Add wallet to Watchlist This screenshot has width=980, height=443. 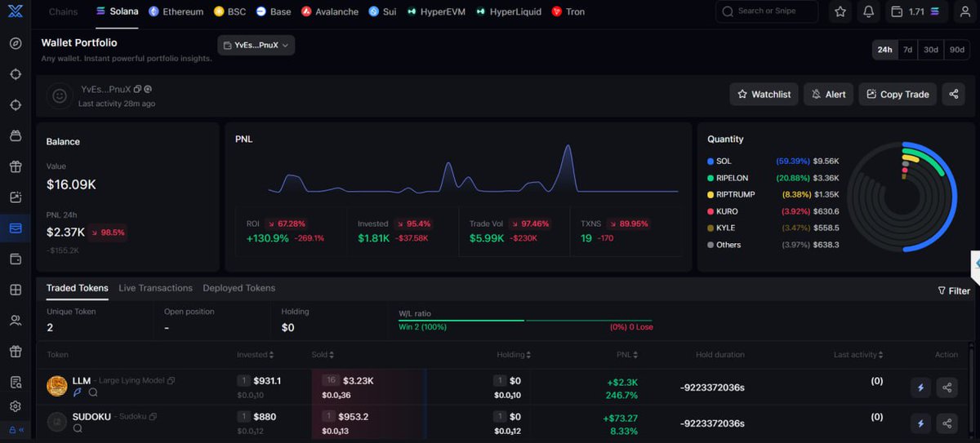tap(764, 94)
